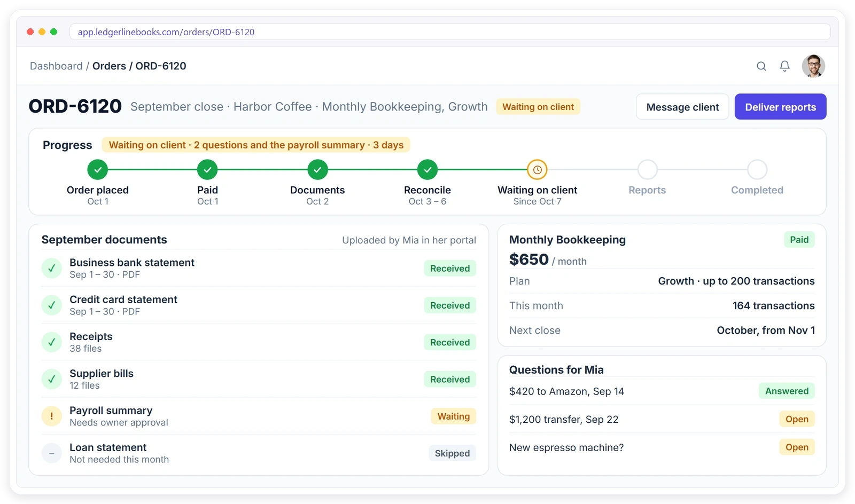
Task: Click the Payroll summary warning icon
Action: click(52, 416)
